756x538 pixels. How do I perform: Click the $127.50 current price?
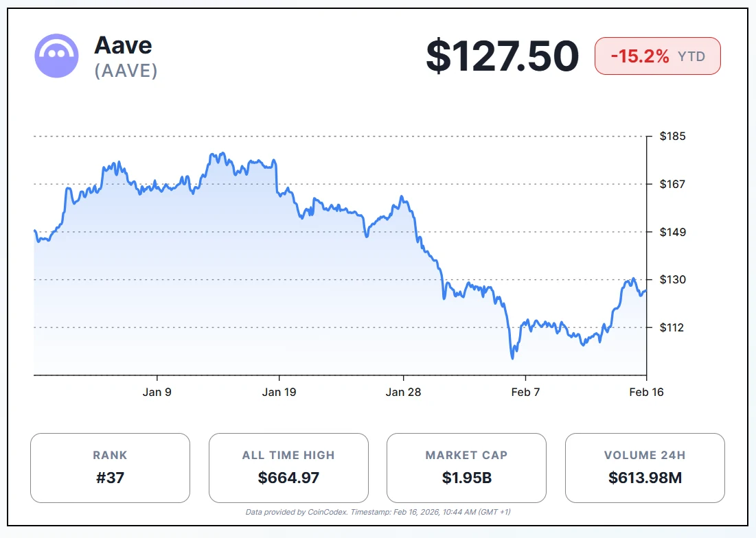(502, 56)
